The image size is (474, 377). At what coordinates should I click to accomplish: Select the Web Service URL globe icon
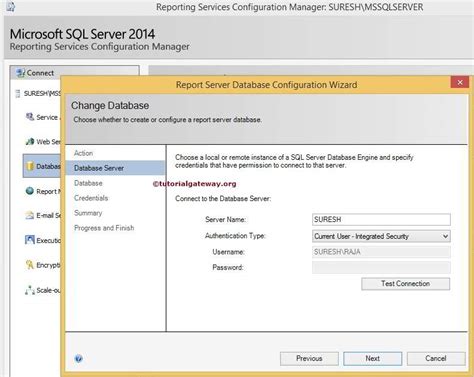click(30, 141)
